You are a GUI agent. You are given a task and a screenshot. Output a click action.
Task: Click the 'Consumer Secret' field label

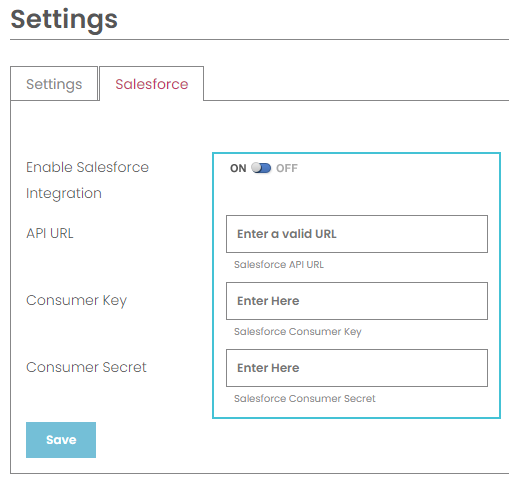pos(86,367)
